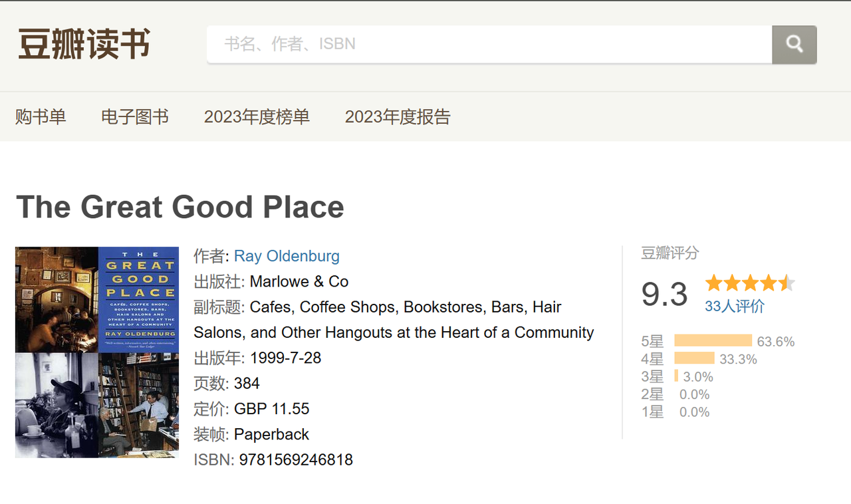The height and width of the screenshot is (504, 851).
Task: Click the 63.6% five-star percentage
Action: tap(776, 342)
